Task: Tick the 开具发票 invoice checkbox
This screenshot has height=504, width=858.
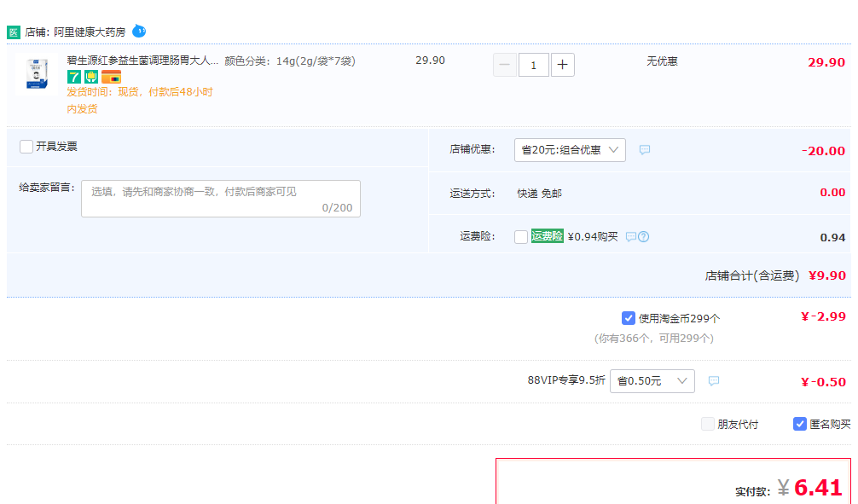Action: point(26,147)
